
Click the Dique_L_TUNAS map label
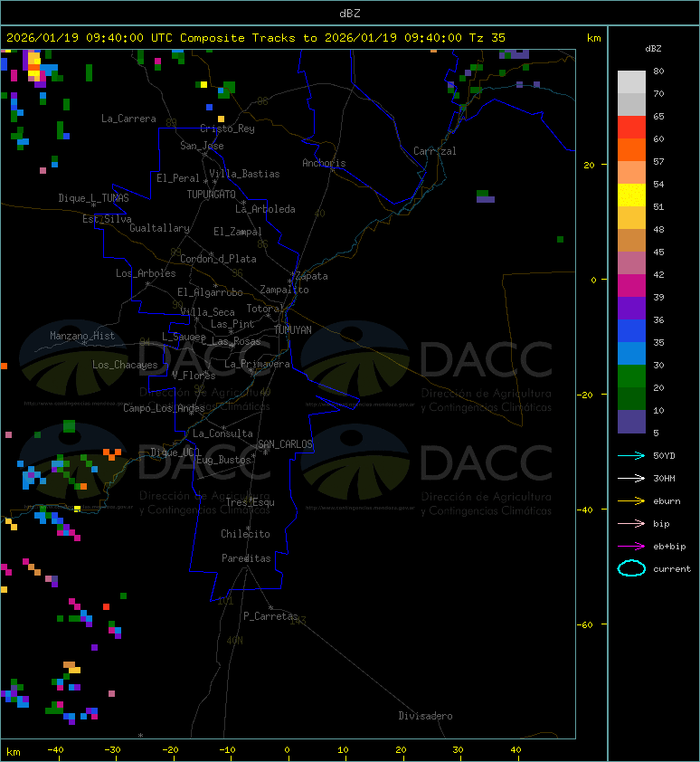(x=94, y=198)
